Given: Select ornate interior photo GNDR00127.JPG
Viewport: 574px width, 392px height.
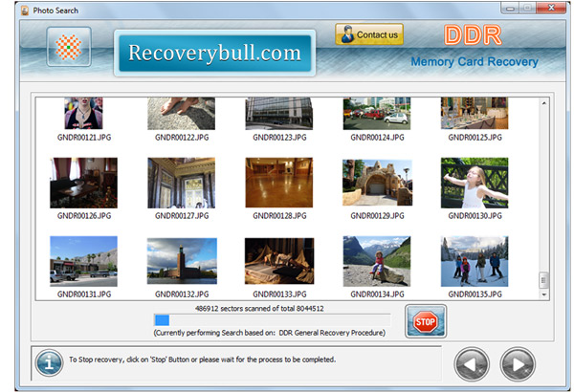Looking at the screenshot, I should tap(181, 183).
